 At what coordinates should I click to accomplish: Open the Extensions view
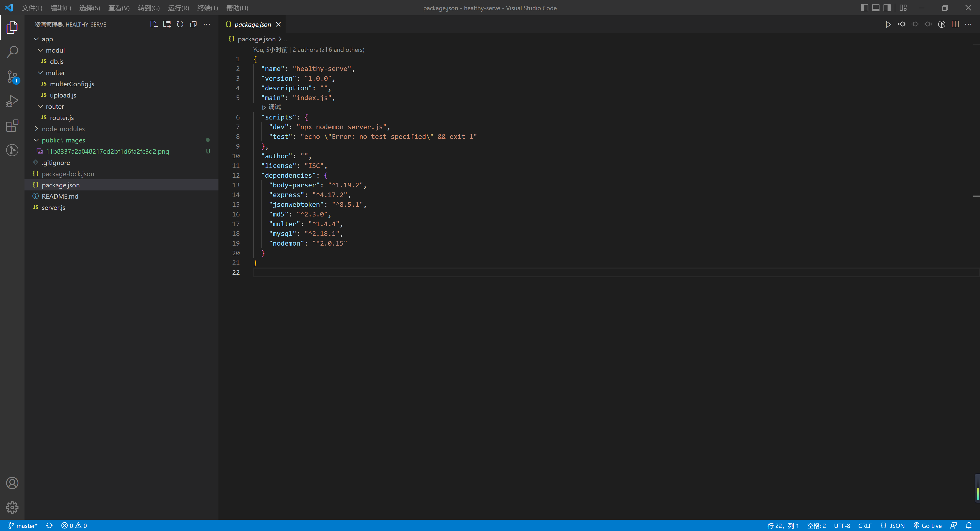tap(12, 126)
